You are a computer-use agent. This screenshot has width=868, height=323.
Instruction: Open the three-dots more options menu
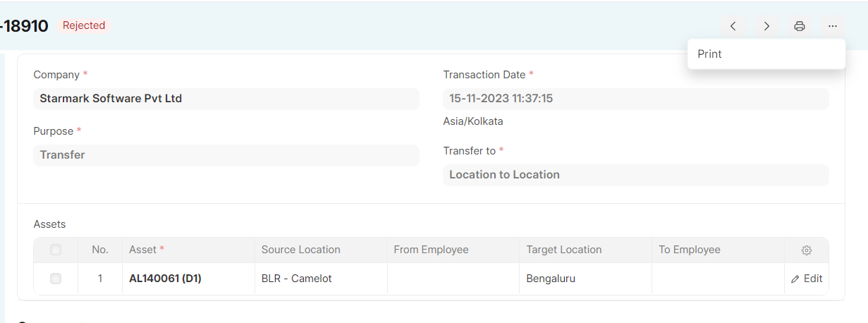(x=833, y=26)
